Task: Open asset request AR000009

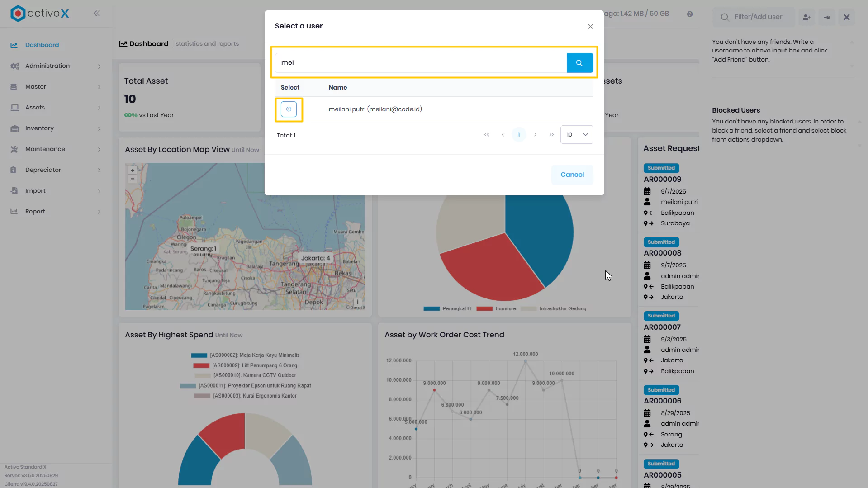Action: click(662, 180)
